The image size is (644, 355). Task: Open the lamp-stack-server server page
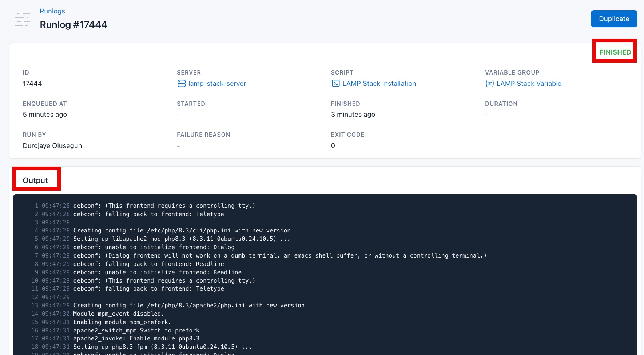tap(217, 83)
